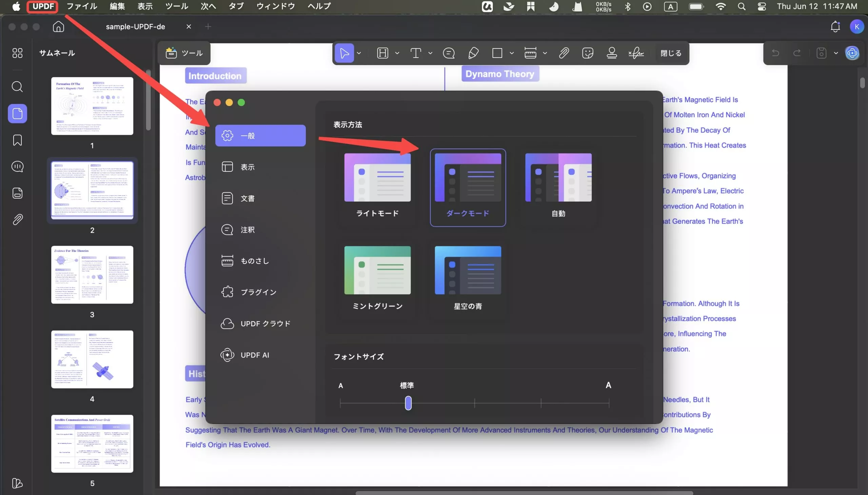Select the pen markup tool

pos(473,53)
